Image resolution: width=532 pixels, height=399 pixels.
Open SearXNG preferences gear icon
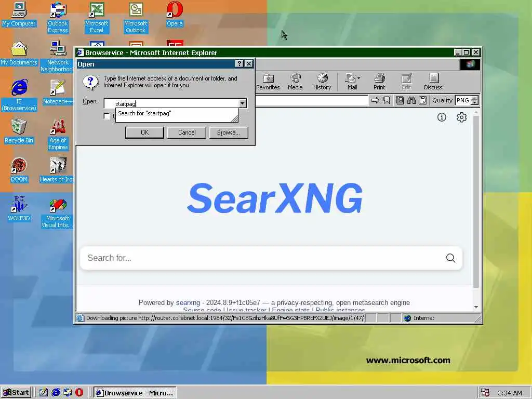pyautogui.click(x=461, y=117)
